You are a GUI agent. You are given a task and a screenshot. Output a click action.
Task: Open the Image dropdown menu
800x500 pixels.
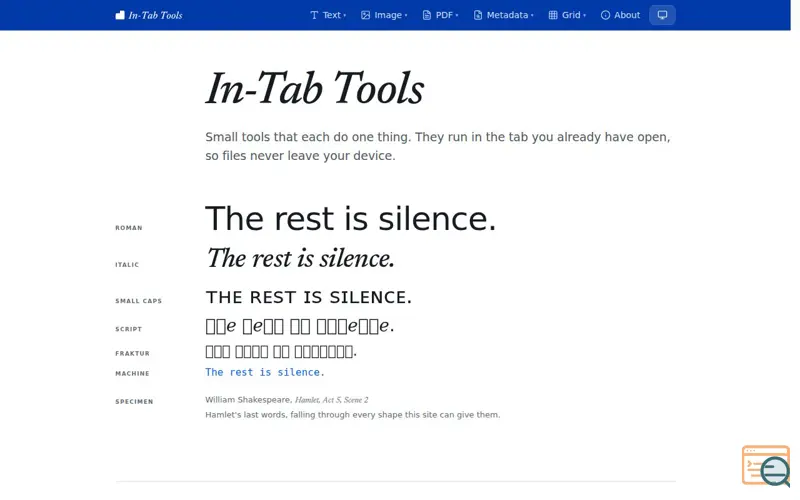click(x=384, y=15)
